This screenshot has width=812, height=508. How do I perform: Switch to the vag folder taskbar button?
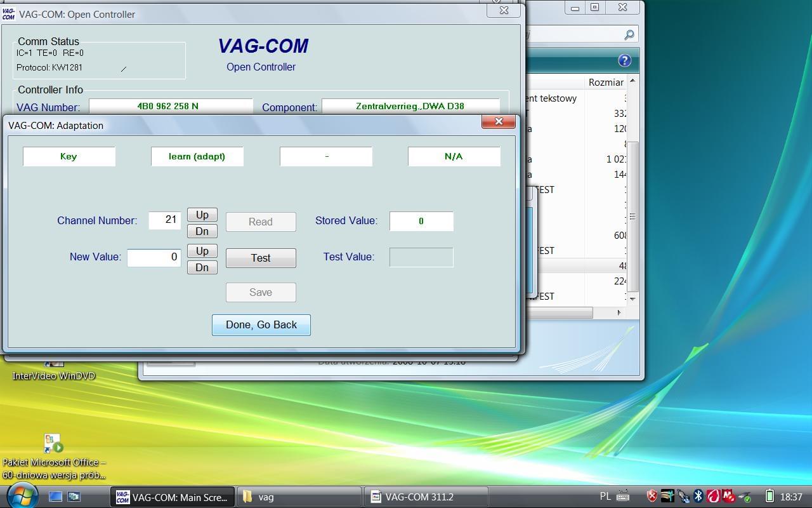299,497
